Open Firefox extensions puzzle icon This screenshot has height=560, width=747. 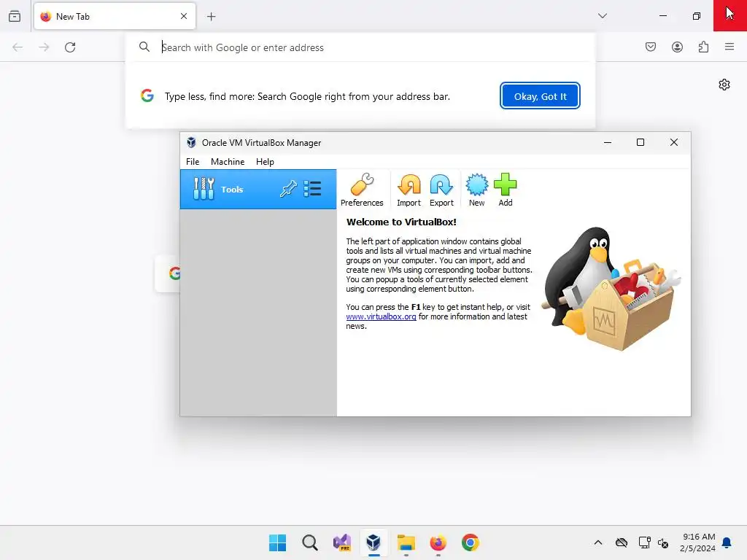coord(703,47)
